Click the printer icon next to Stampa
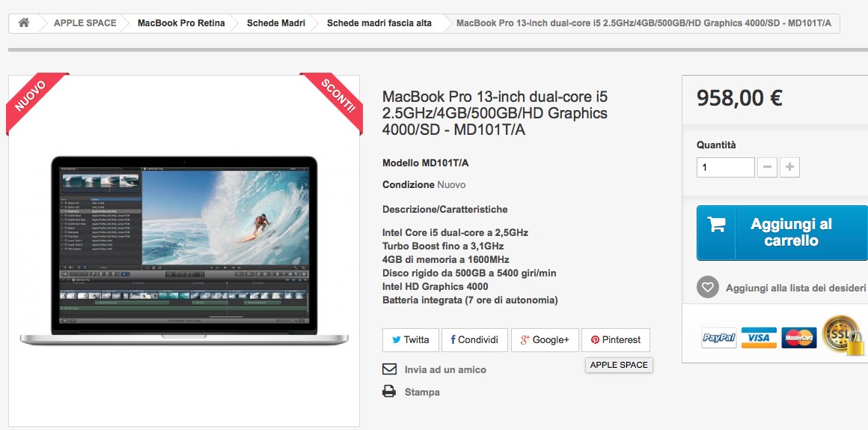Screen dimensions: 868x430 coord(389,392)
